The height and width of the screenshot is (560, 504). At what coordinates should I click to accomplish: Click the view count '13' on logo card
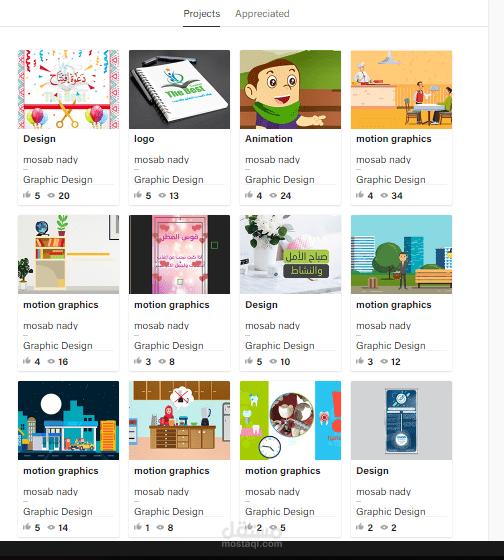click(x=174, y=196)
